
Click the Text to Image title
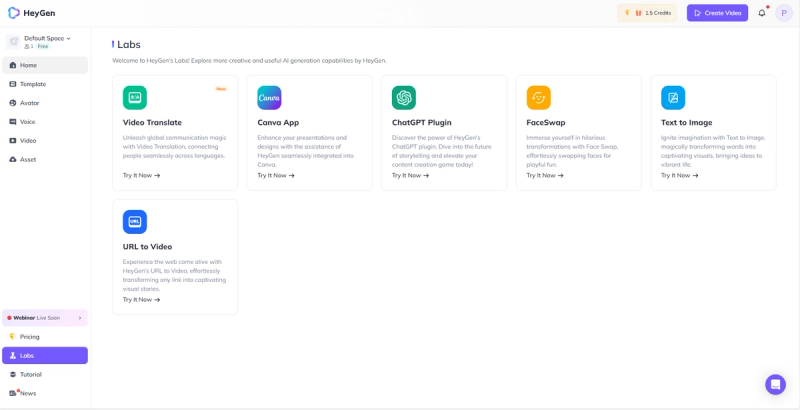pos(687,122)
